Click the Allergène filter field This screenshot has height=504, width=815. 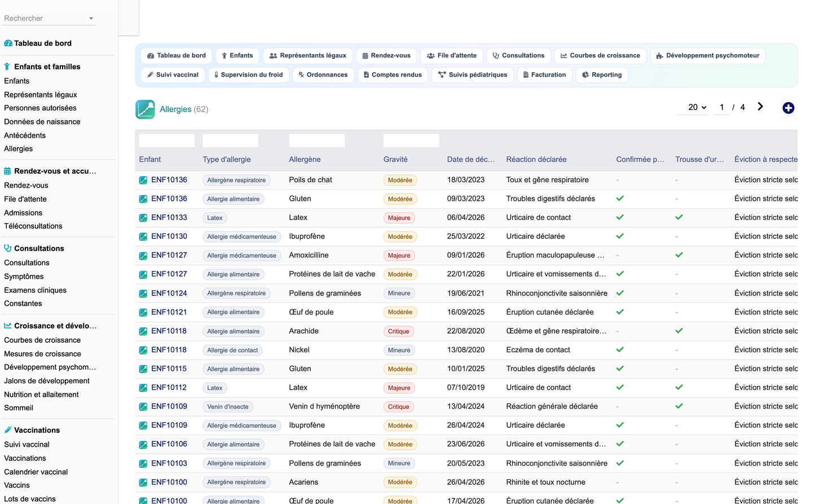pos(317,141)
